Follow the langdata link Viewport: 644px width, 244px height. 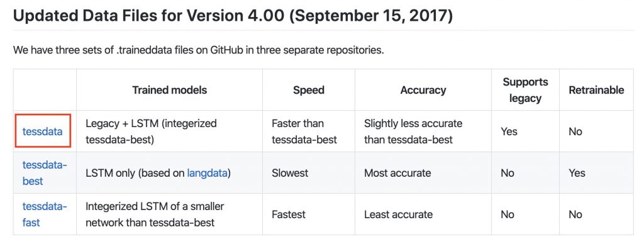[x=207, y=173]
